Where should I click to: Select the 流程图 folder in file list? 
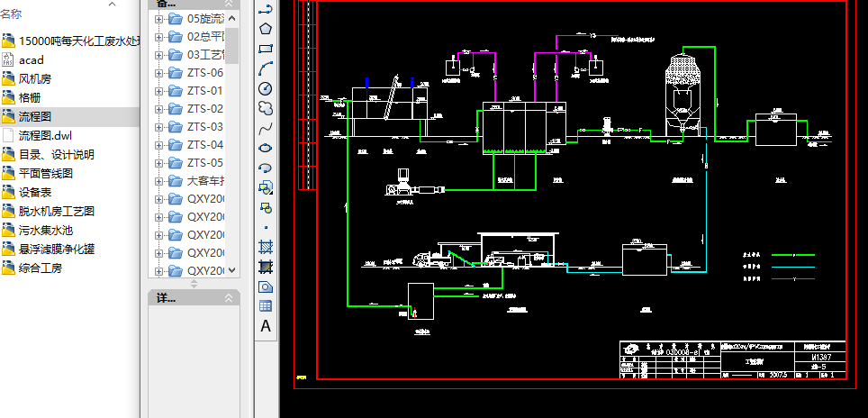[x=35, y=117]
